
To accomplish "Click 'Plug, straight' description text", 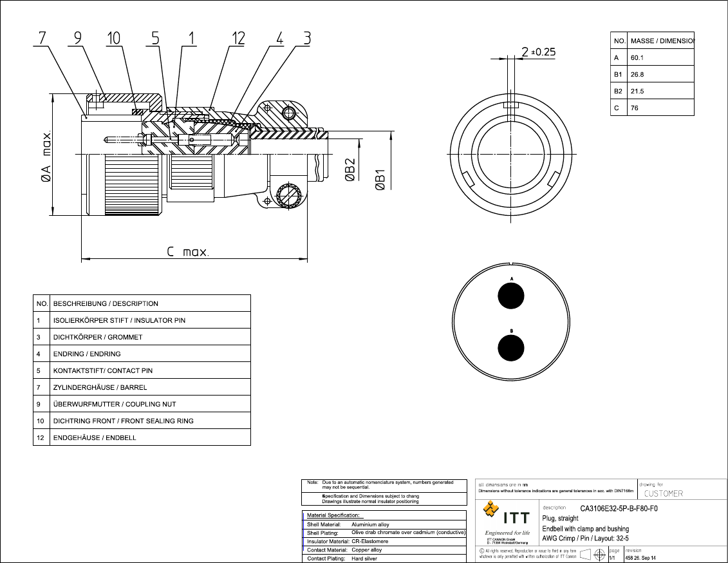I will tap(561, 519).
